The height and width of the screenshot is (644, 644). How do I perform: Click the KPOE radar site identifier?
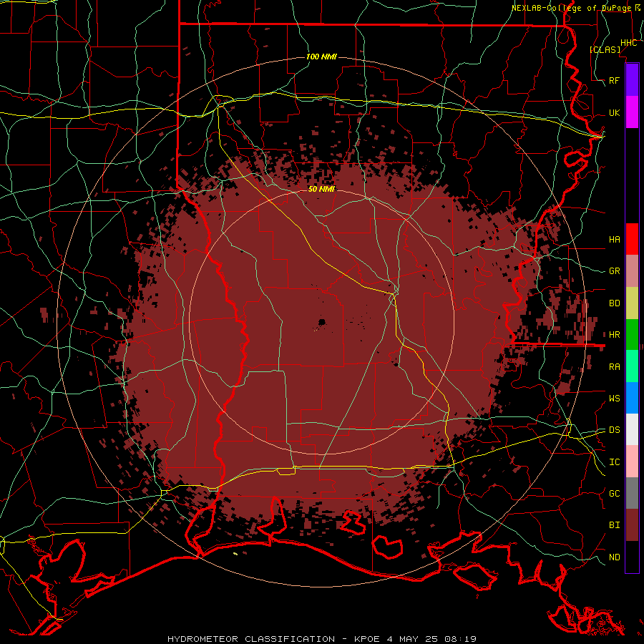[369, 639]
